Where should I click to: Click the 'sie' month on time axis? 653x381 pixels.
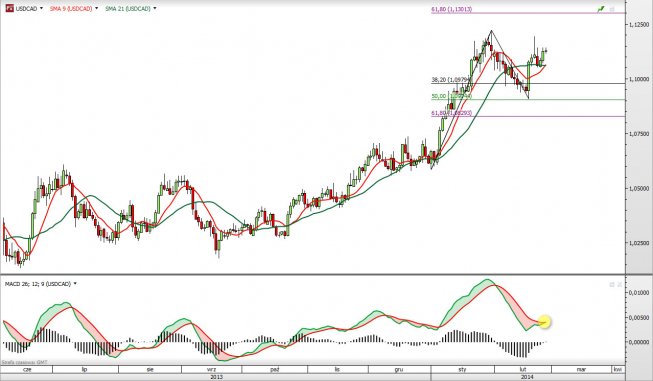point(150,369)
